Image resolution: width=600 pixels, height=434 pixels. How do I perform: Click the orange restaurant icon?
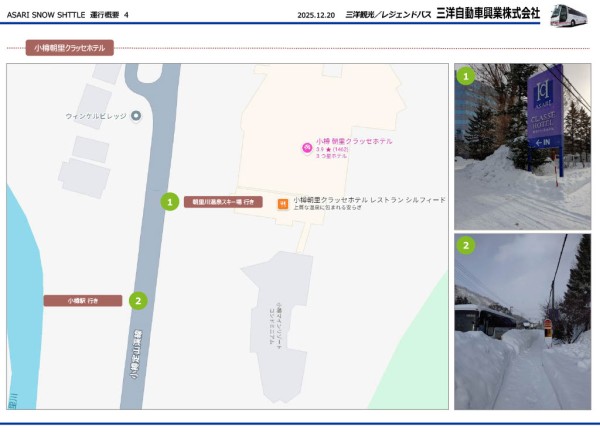click(x=283, y=203)
